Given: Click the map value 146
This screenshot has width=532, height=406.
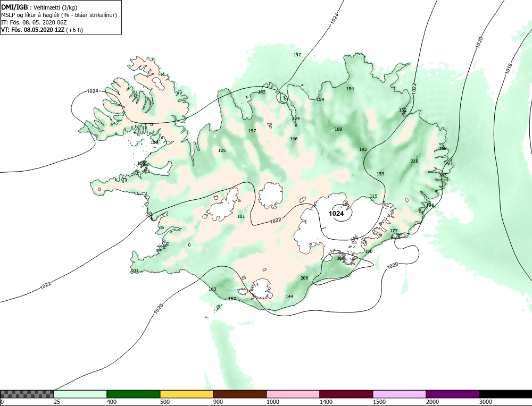Looking at the screenshot, I should point(294,139).
